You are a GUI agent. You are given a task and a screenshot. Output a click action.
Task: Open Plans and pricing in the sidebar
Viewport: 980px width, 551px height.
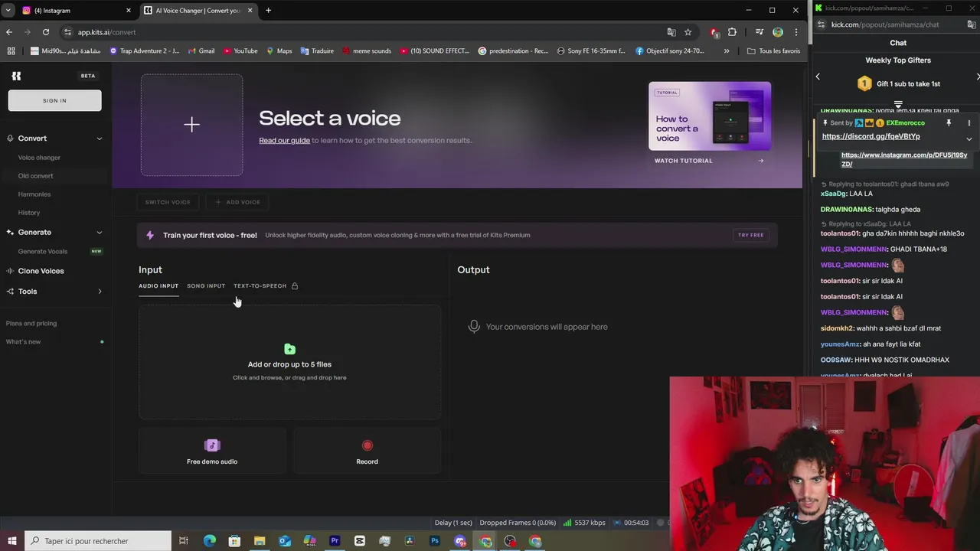(31, 324)
